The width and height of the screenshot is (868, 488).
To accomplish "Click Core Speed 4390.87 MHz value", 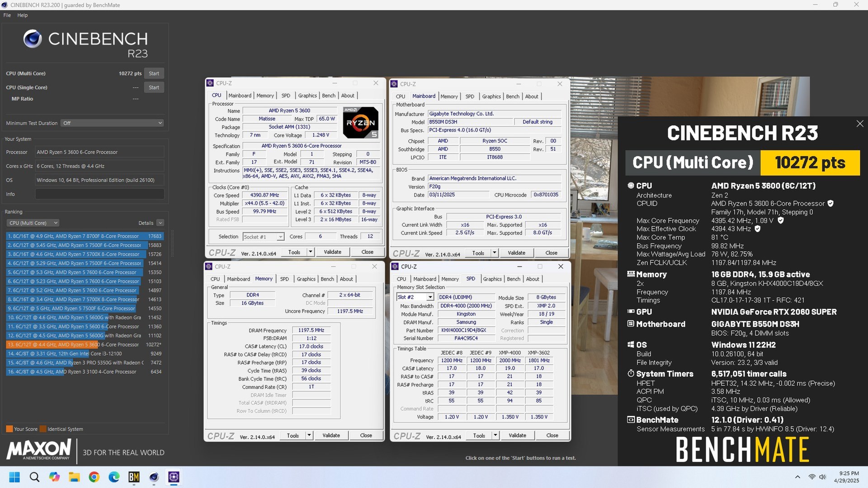I will [265, 195].
